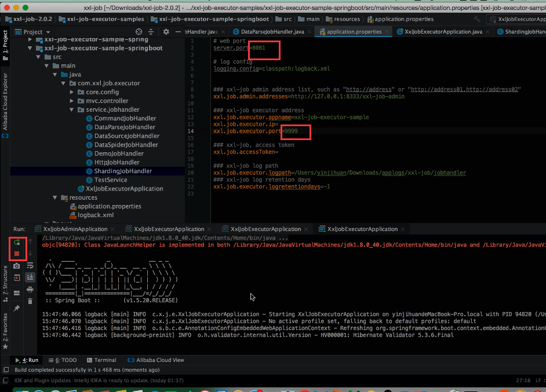Click IDE and Plugin Updates status message

click(99, 380)
